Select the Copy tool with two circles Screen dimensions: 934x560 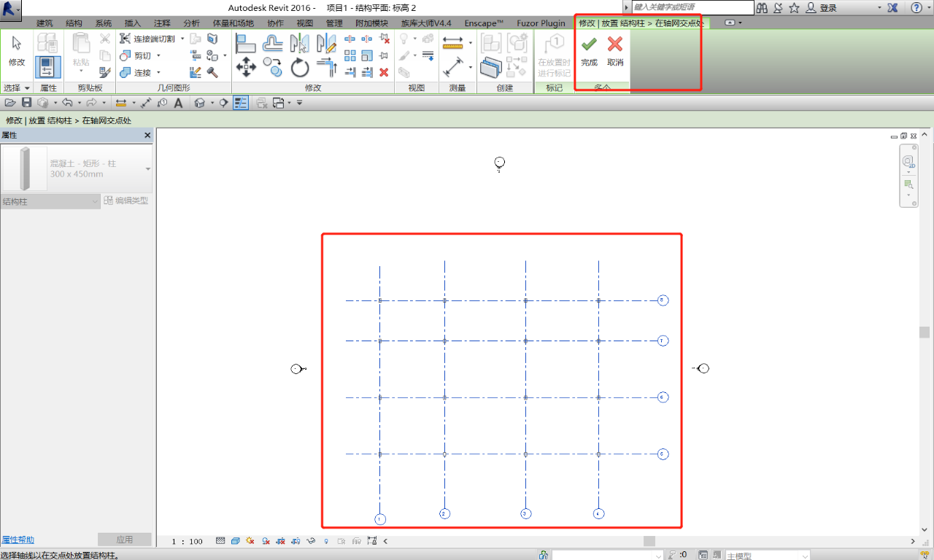(274, 68)
